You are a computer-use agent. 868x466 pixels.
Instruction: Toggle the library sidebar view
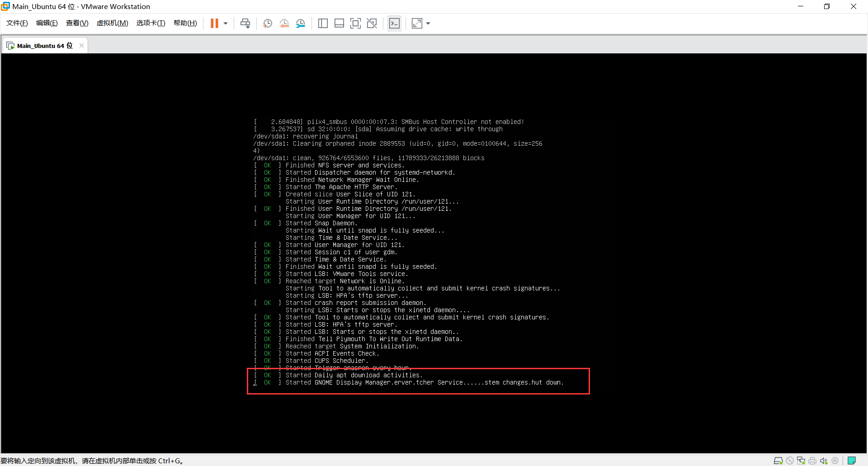(323, 24)
